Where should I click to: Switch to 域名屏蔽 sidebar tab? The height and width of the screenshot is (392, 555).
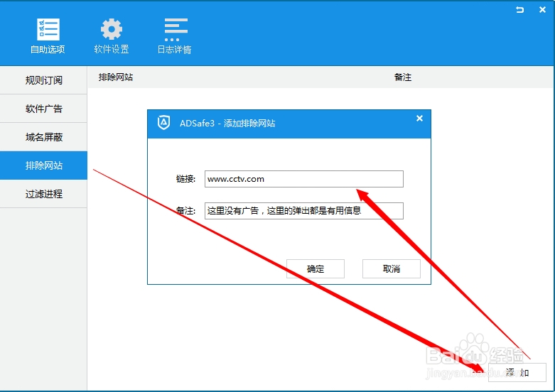(43, 137)
